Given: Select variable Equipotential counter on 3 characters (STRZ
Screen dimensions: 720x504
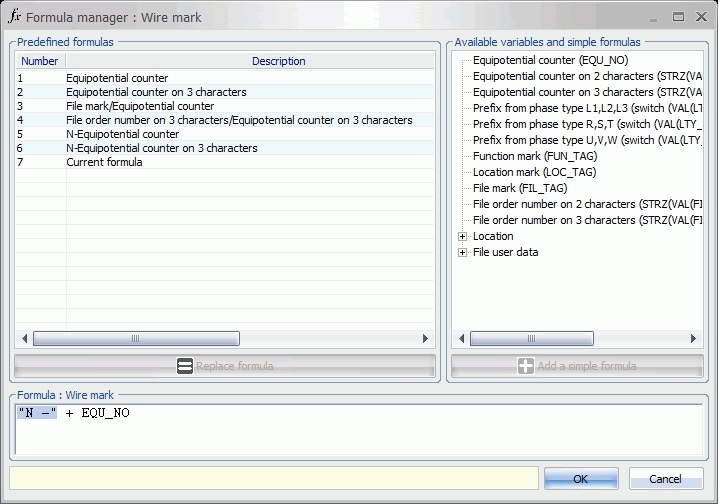Looking at the screenshot, I should (587, 92).
